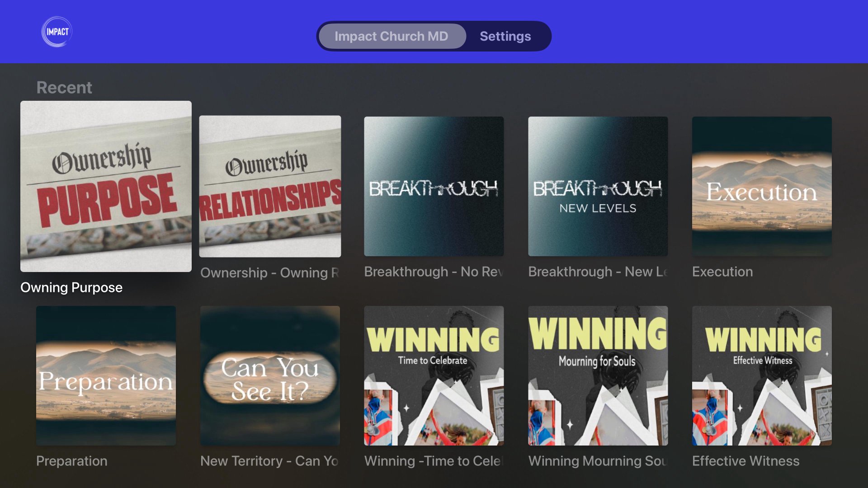868x488 pixels.
Task: Select the Can You See It tile
Action: click(x=270, y=375)
